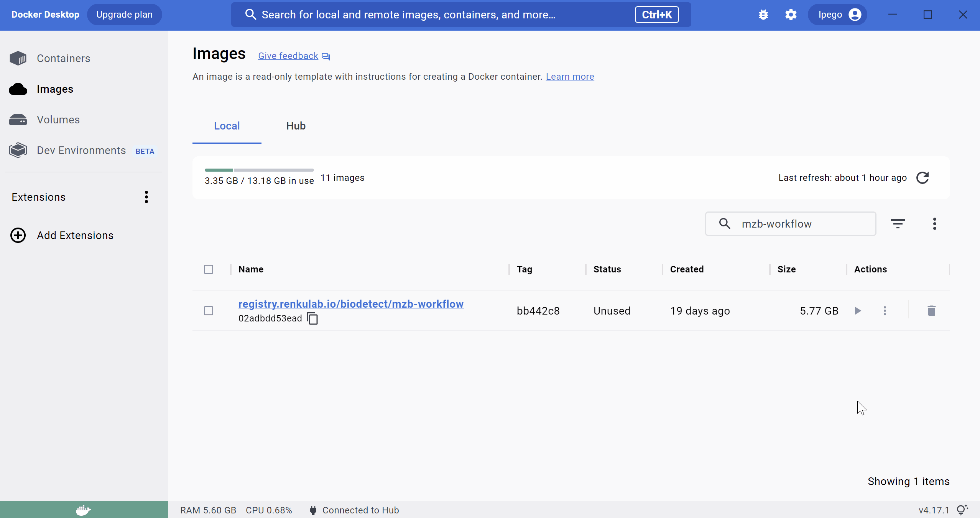Click the global search bar
This screenshot has width=980, height=518.
tap(461, 15)
